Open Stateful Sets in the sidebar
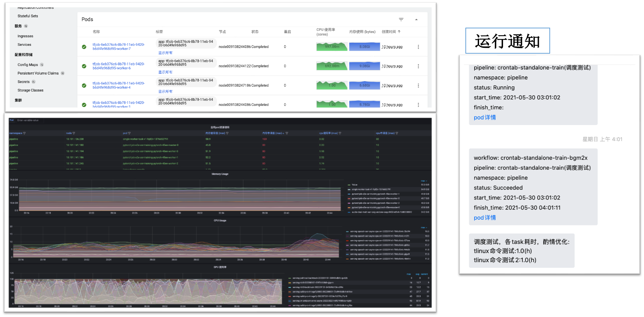Viewport: 644px width, 317px height. (x=28, y=16)
